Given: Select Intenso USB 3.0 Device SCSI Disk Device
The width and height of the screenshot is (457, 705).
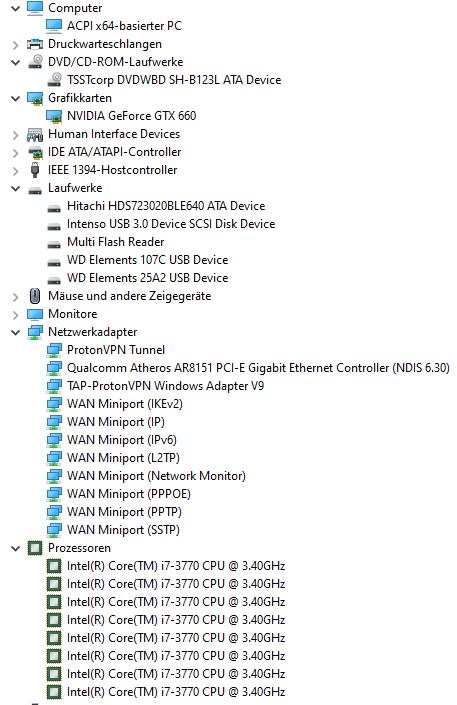Looking at the screenshot, I should [171, 224].
